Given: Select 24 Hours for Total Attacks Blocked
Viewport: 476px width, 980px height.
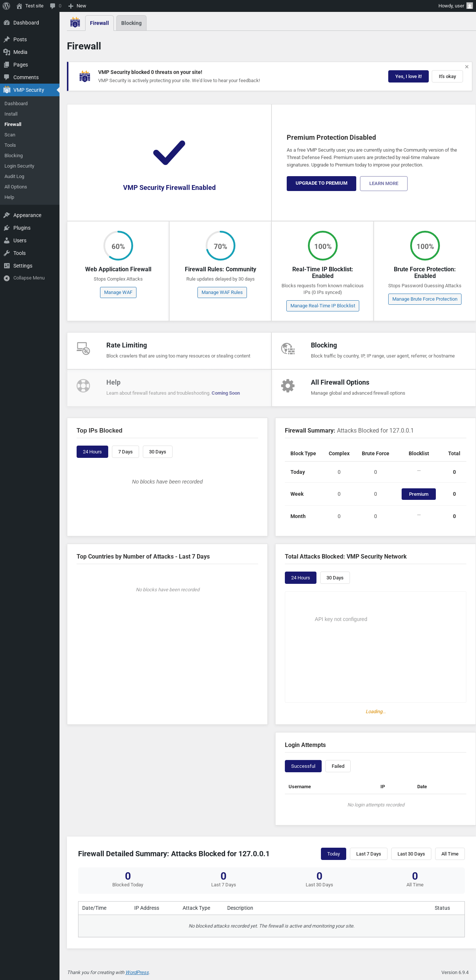Looking at the screenshot, I should pos(300,578).
